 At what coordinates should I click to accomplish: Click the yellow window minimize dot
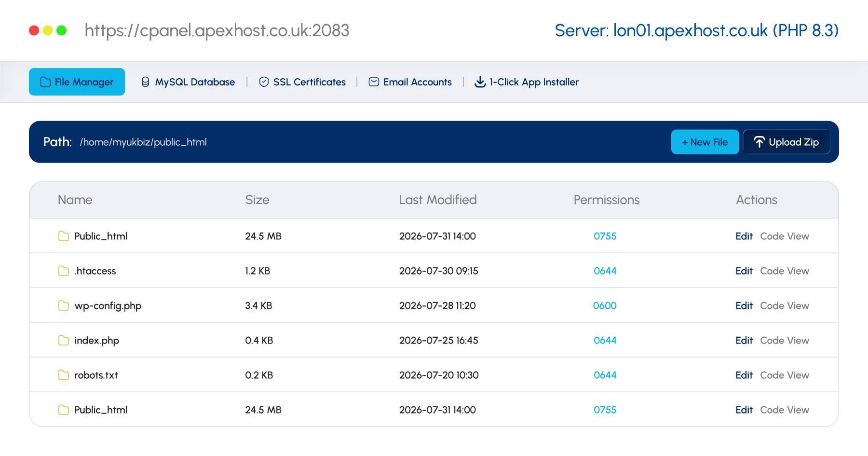pos(48,30)
